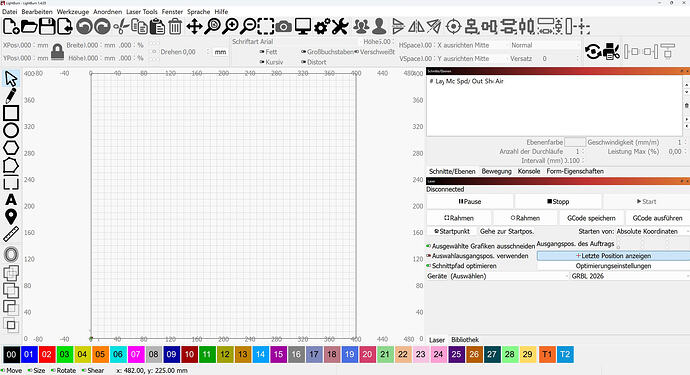Image resolution: width=690 pixels, height=375 pixels.
Task: Open the Datei menu
Action: click(x=9, y=11)
